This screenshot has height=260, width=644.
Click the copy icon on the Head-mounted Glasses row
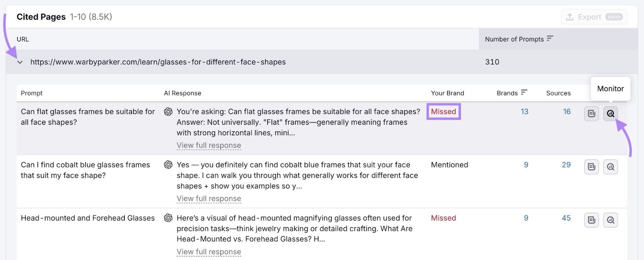click(591, 220)
